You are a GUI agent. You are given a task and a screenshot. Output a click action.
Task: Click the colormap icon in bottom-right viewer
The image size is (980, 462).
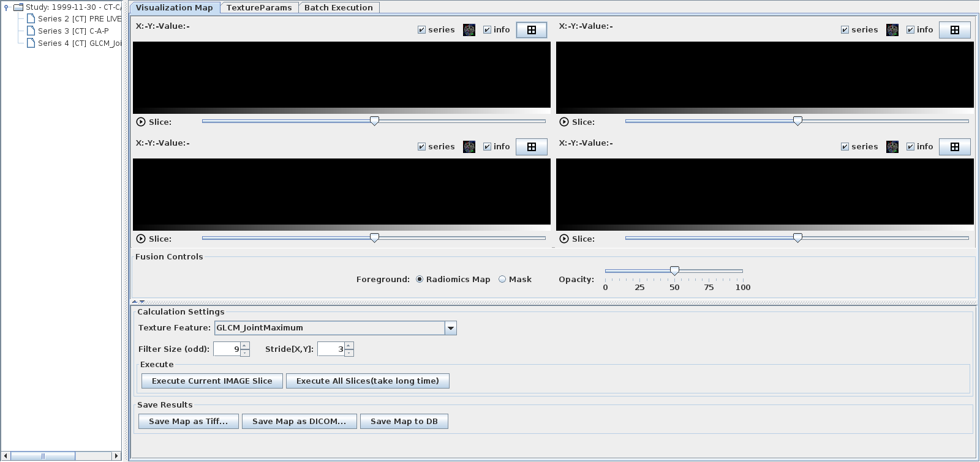892,147
